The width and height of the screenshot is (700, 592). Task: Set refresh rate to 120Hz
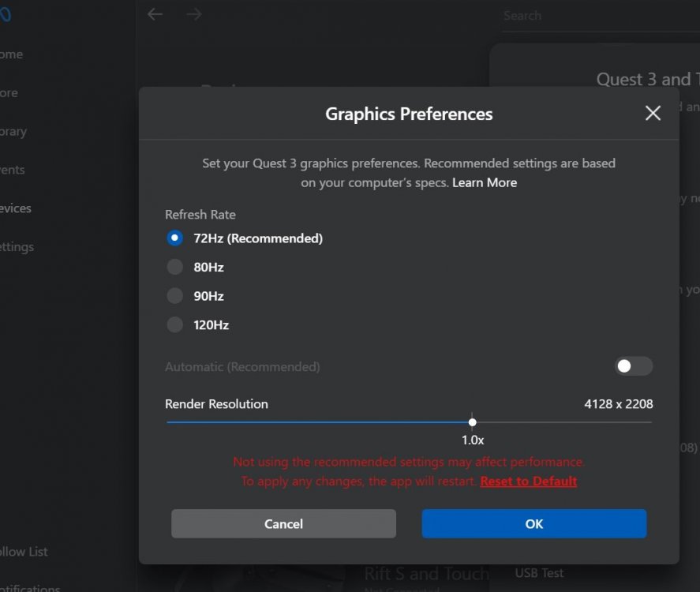click(x=175, y=324)
